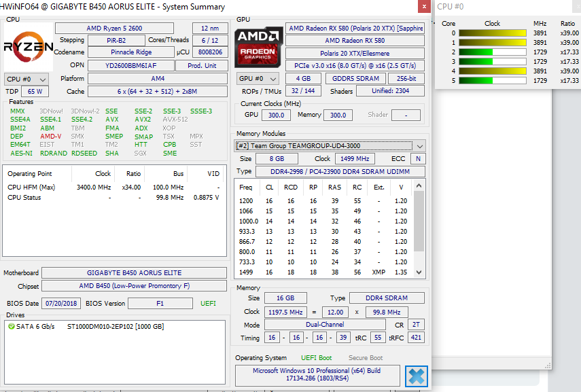
Task: Click the Core 3 1729 MHz value
Action: click(x=540, y=62)
